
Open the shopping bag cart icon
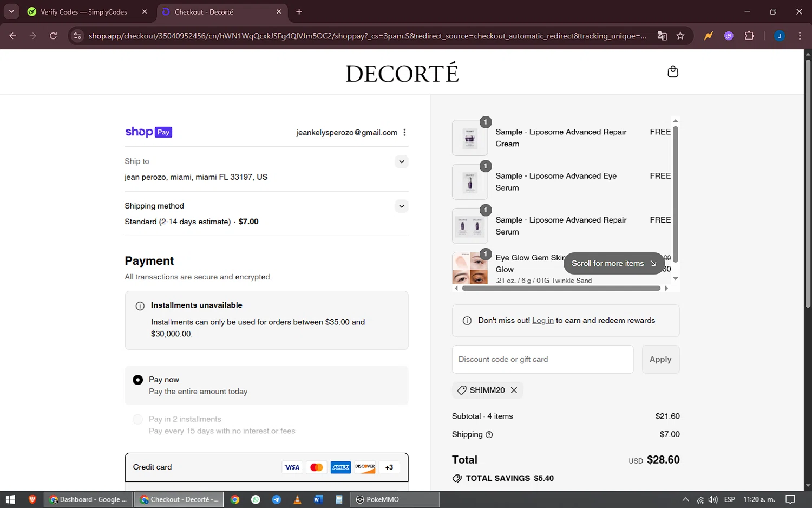673,71
